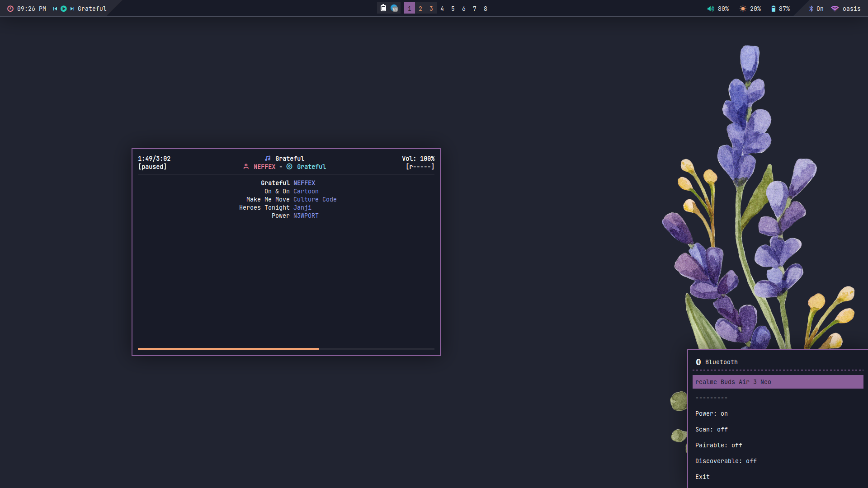The image size is (868, 488).
Task: Toggle Bluetooth Power: on
Action: pyautogui.click(x=712, y=413)
